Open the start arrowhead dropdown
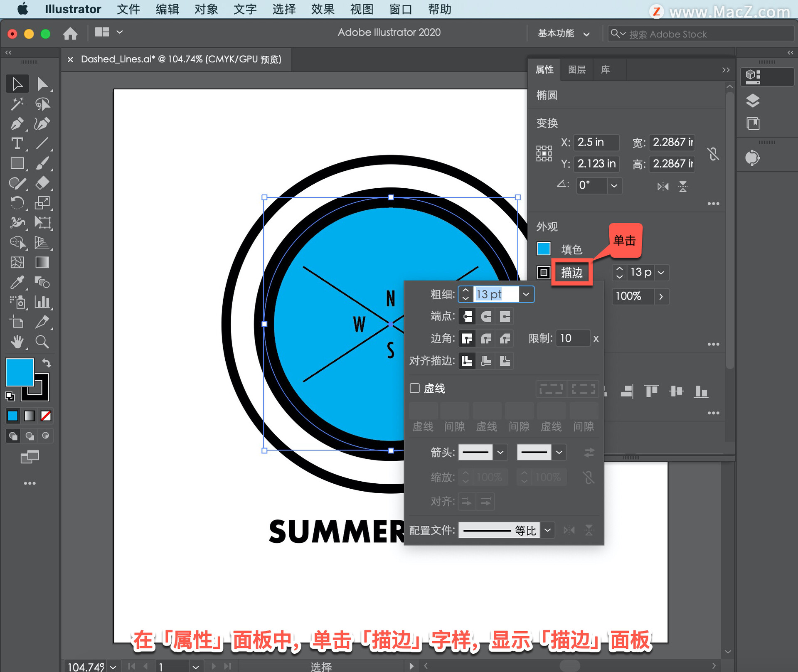Viewport: 798px width, 672px height. point(500,452)
